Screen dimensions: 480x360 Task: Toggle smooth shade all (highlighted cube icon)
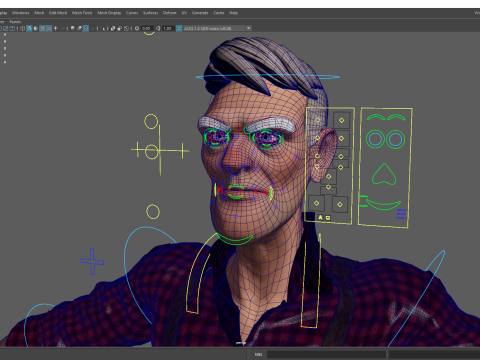29,28
